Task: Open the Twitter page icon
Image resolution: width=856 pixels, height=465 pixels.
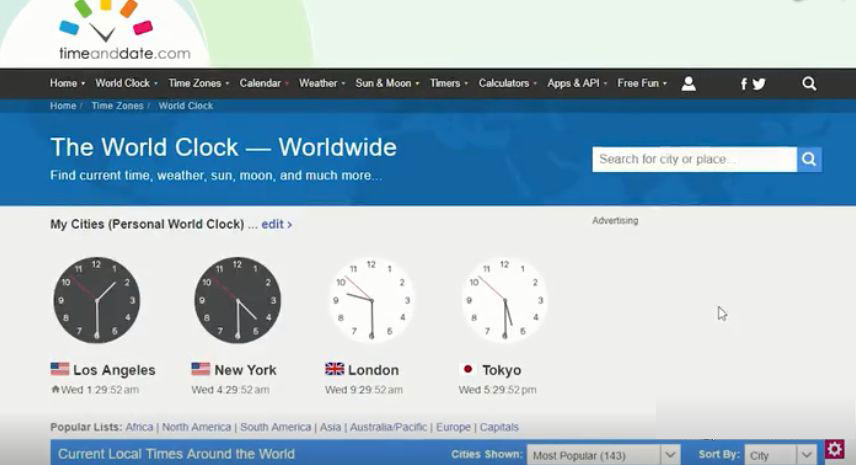Action: (x=759, y=84)
